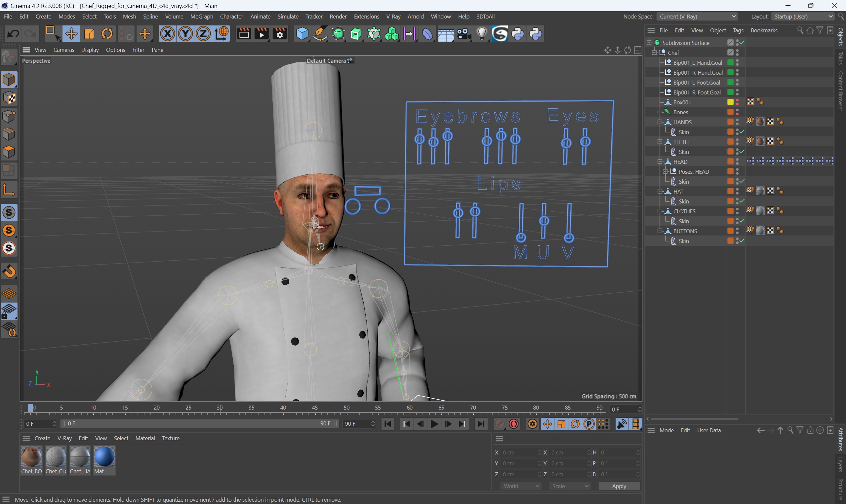846x504 pixels.
Task: Click the Render button icon
Action: 244,34
